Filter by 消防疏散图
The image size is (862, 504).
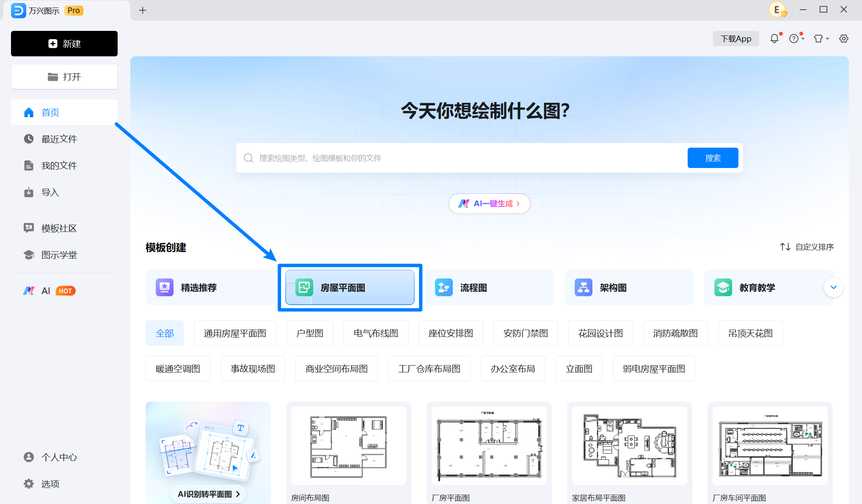pos(675,333)
